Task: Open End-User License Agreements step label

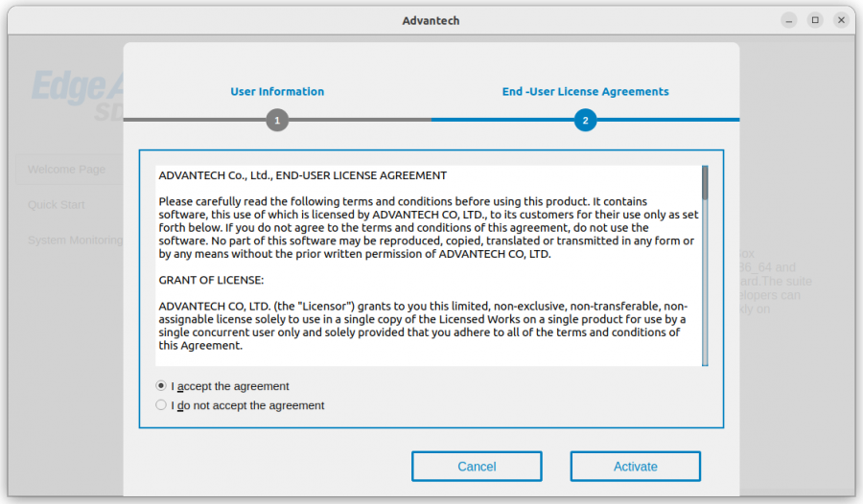Action: [x=585, y=91]
